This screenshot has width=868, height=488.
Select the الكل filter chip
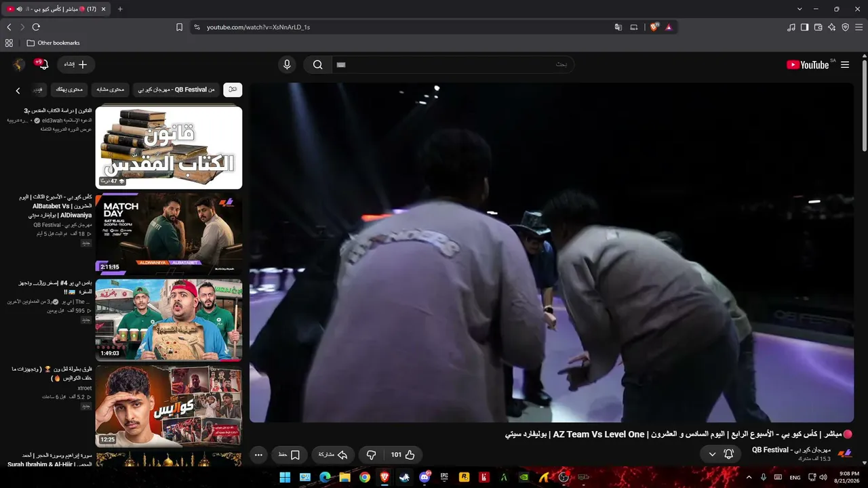point(233,89)
